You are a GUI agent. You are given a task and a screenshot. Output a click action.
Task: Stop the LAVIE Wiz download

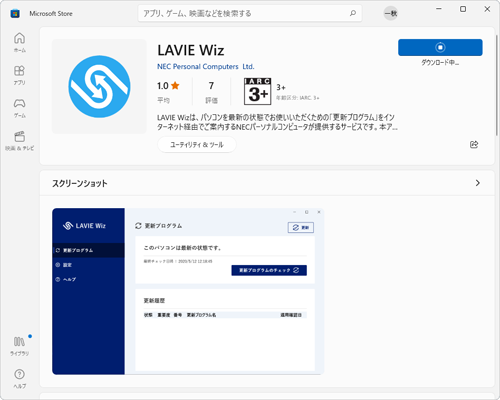point(440,47)
